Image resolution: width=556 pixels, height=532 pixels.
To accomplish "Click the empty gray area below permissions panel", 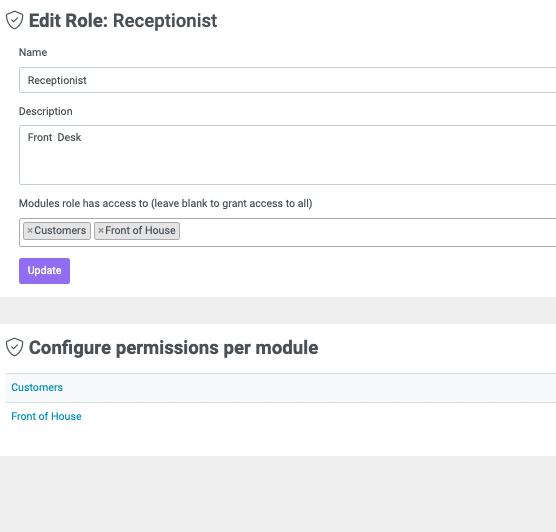I will 278,494.
